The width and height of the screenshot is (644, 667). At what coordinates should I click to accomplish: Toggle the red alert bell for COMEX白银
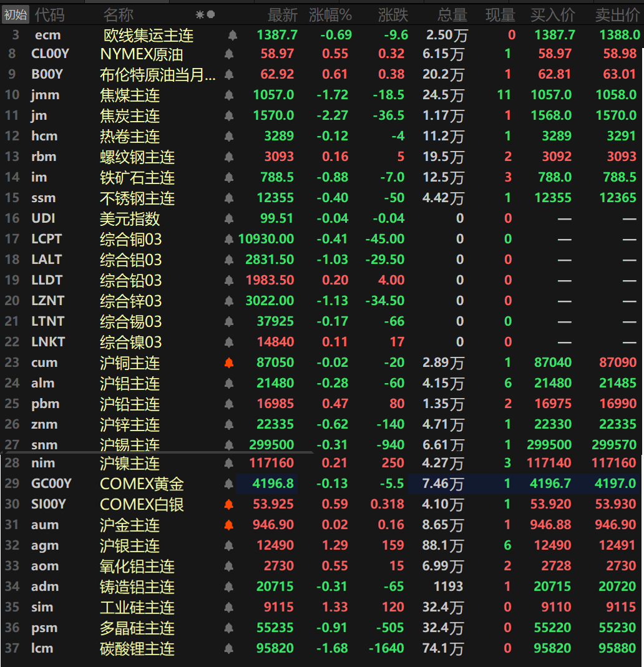coord(229,505)
